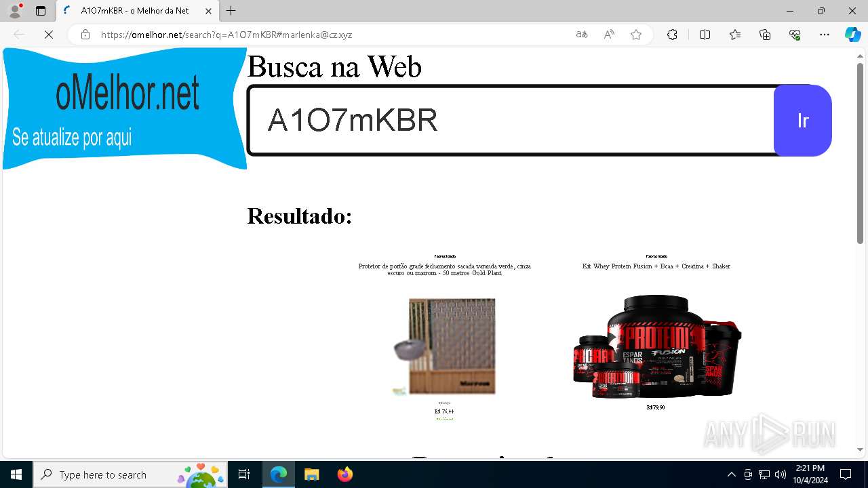
Task: Activate Read aloud icon
Action: 609,35
